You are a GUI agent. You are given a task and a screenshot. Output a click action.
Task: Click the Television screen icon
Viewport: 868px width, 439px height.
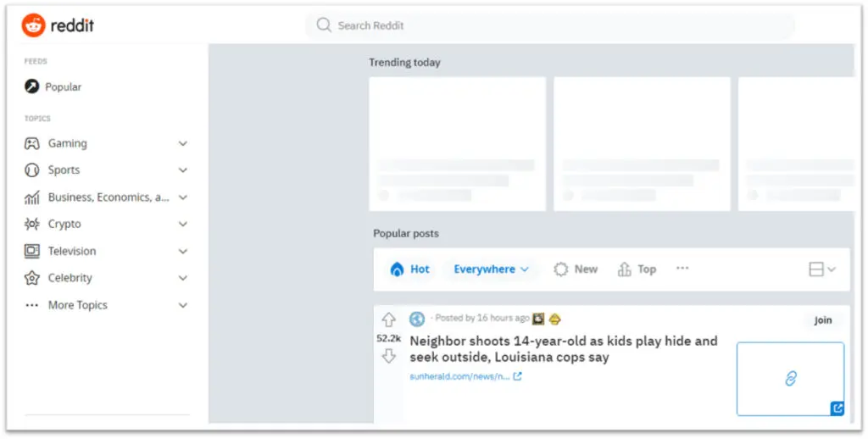tap(32, 251)
